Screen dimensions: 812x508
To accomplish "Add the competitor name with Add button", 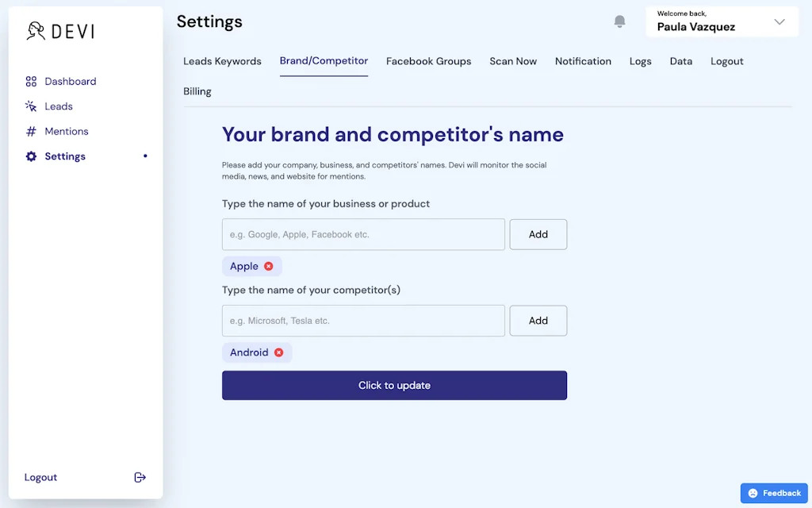I will coord(538,321).
